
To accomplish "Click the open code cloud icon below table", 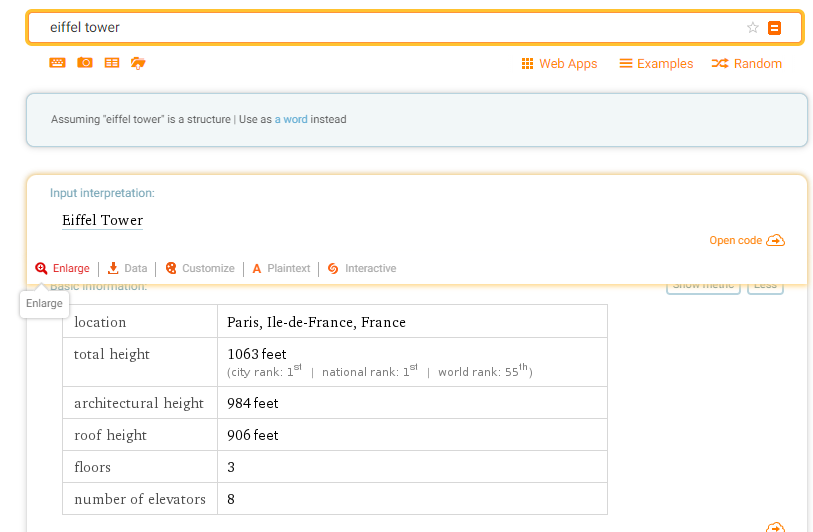I will (775, 527).
